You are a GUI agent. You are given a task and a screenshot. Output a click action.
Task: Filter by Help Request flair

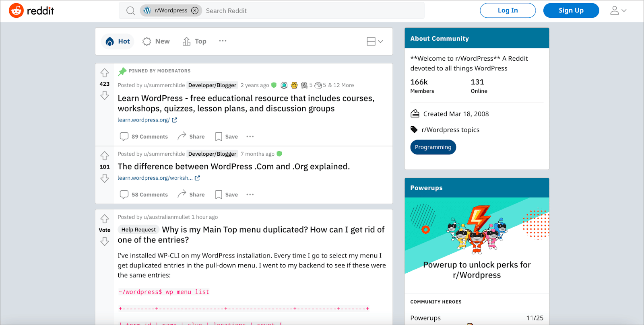point(138,230)
